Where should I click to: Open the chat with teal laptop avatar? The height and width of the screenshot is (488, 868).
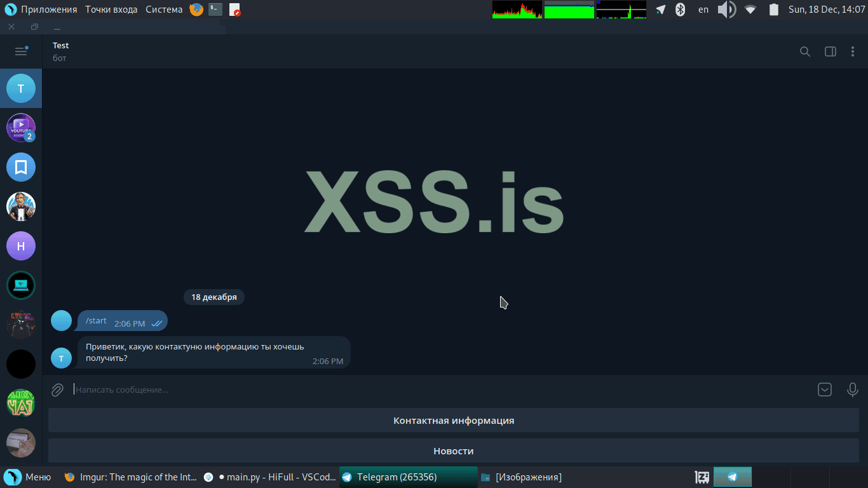(21, 285)
